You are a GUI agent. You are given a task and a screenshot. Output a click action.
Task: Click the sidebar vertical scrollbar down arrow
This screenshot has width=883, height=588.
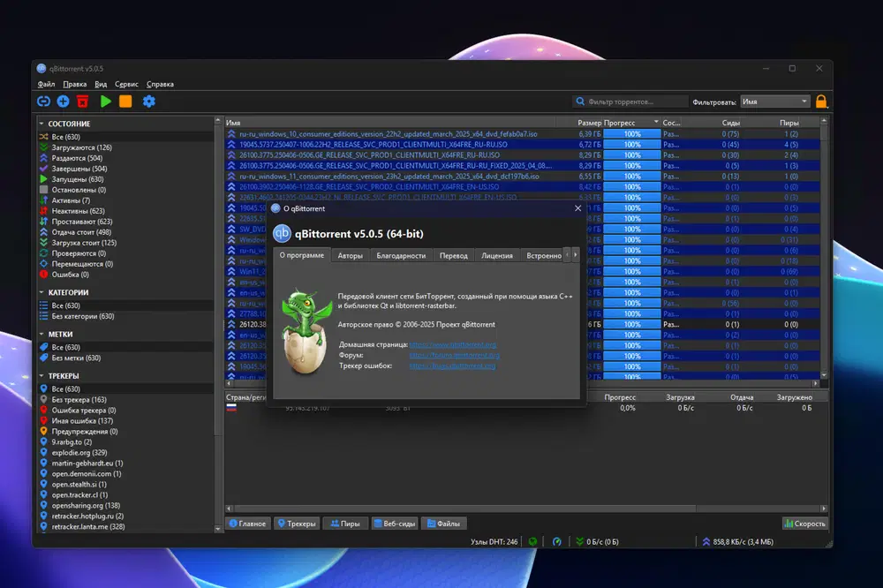point(218,530)
